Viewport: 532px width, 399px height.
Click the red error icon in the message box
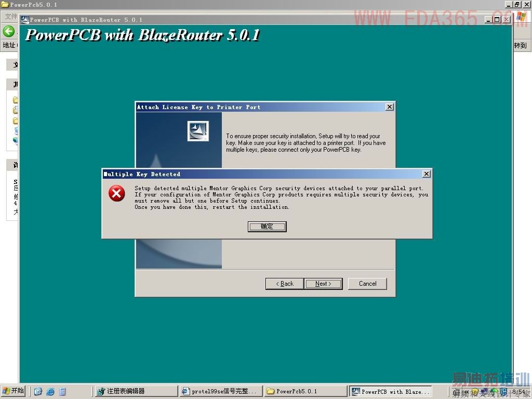click(x=116, y=193)
